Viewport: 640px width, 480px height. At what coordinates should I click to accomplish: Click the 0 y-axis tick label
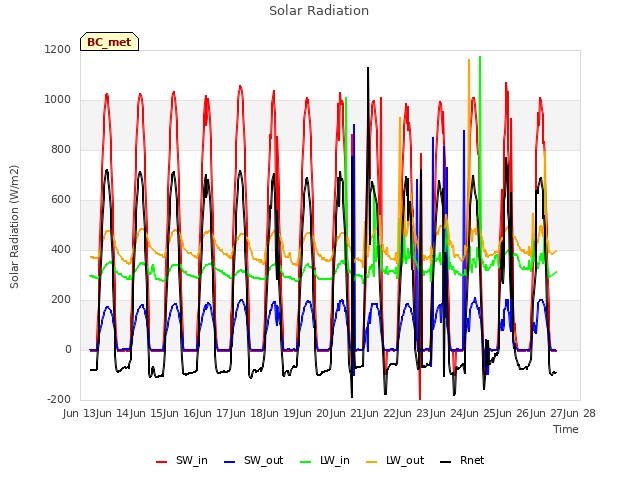point(68,349)
